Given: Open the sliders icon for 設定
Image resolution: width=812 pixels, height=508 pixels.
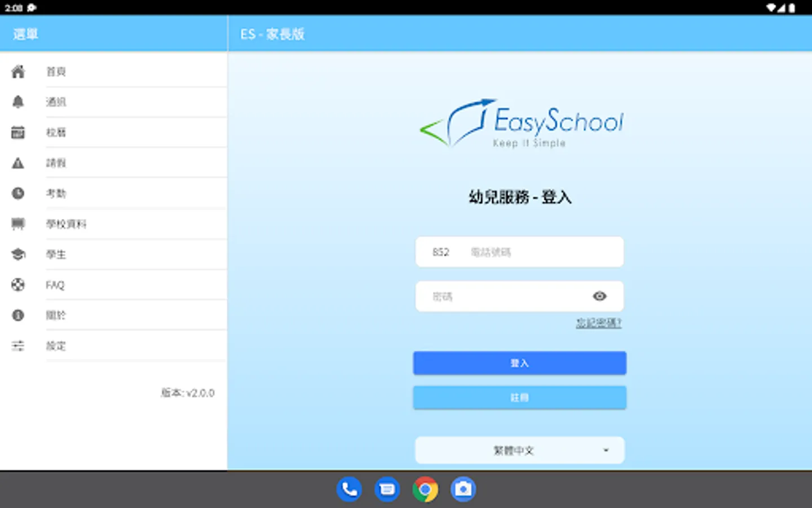Looking at the screenshot, I should (x=18, y=346).
